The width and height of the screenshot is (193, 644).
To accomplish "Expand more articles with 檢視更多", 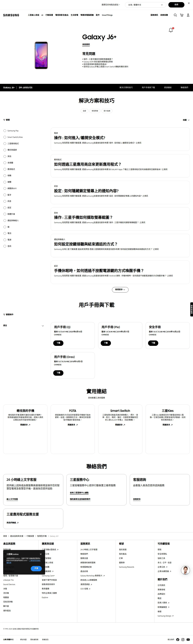I will 120,289.
